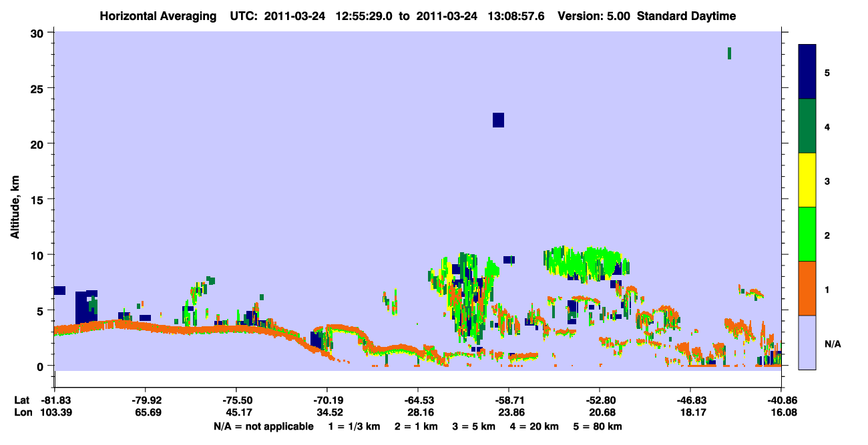Click latitude value -52.80
868x445 pixels.
[600, 400]
